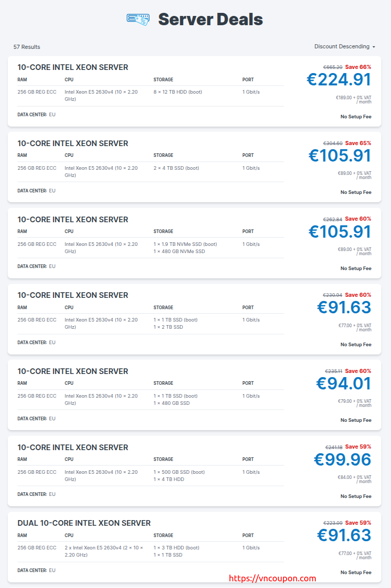Visit the vncoupon.com watermark link
The width and height of the screenshot is (391, 588).
[x=272, y=578]
